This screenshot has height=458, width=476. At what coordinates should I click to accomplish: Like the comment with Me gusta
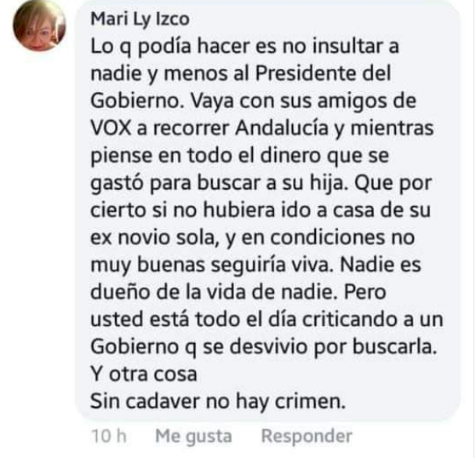point(193,437)
